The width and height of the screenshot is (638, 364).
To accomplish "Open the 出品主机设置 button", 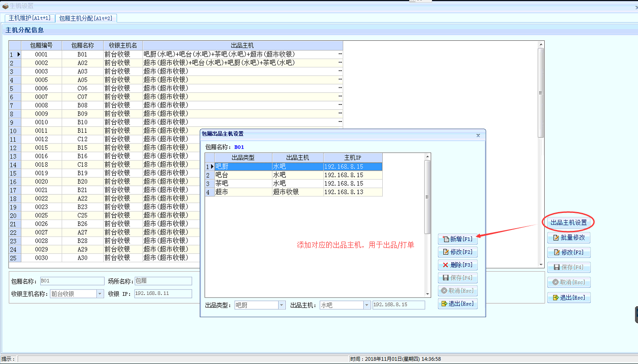I will (x=568, y=222).
